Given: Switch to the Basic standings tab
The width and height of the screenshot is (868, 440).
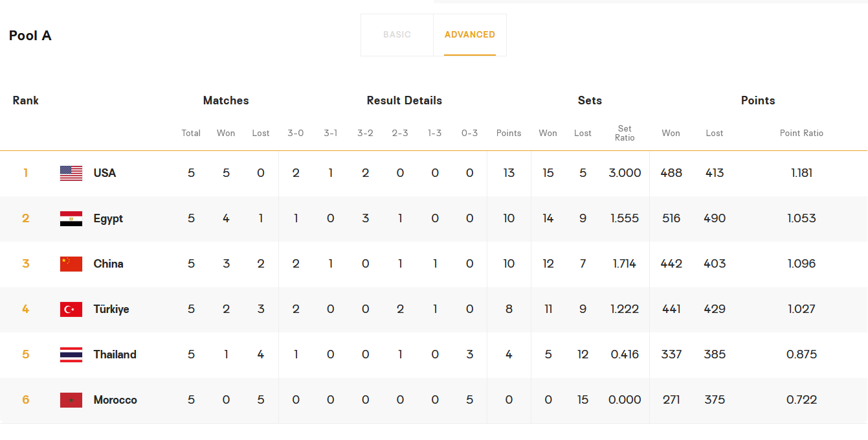Looking at the screenshot, I should (397, 35).
